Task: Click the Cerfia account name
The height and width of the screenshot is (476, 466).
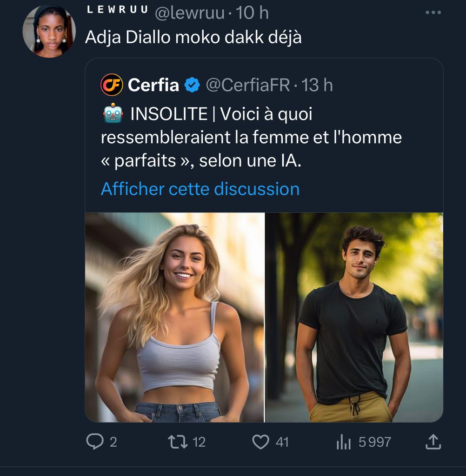Action: point(153,85)
